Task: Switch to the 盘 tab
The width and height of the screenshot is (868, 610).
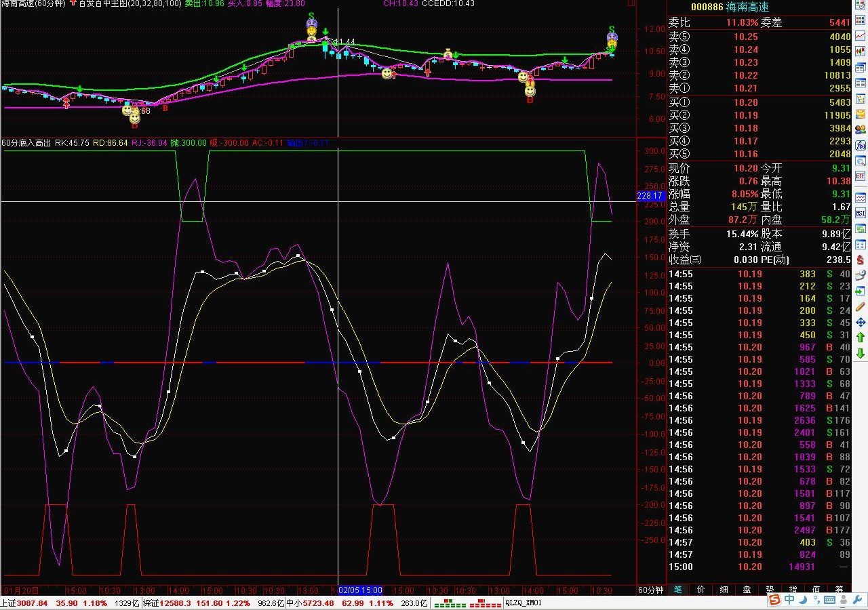Action: [x=747, y=590]
